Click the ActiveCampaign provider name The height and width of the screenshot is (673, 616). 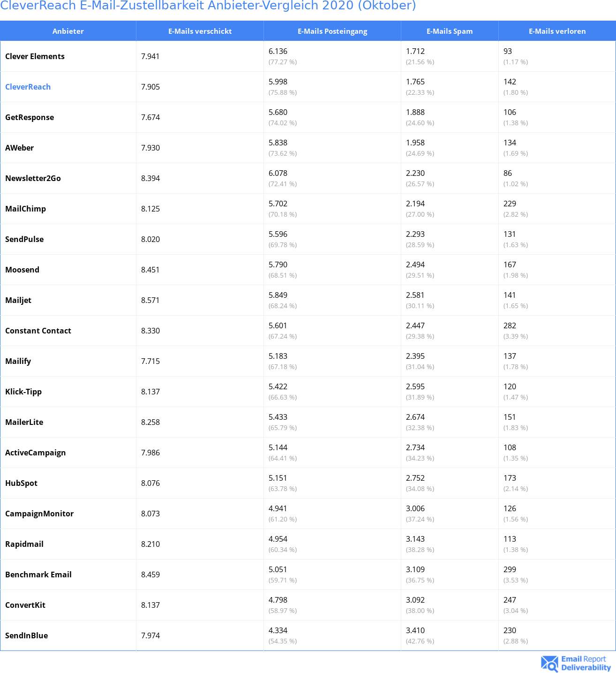(x=35, y=453)
